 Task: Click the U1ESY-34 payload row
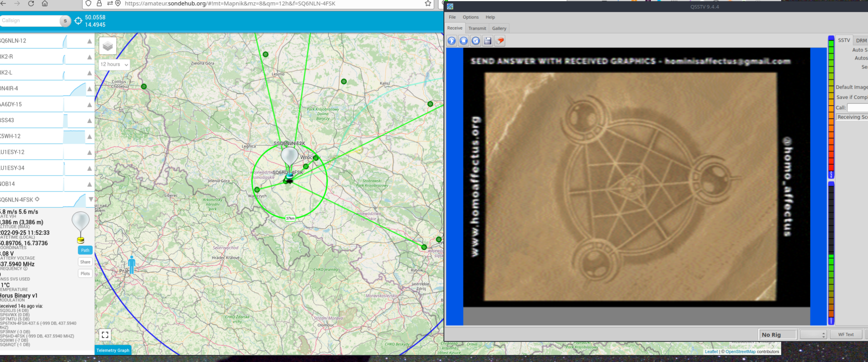pyautogui.click(x=47, y=168)
